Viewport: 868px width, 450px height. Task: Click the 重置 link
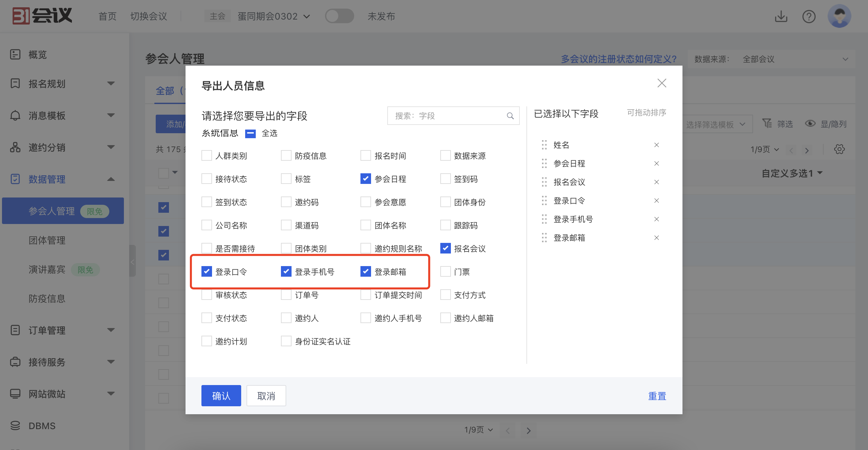tap(657, 396)
